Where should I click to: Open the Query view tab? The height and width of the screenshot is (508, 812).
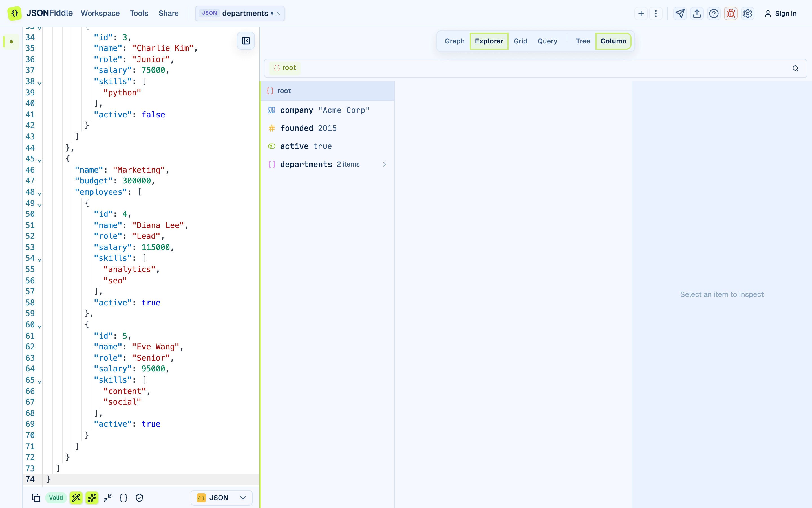(547, 41)
